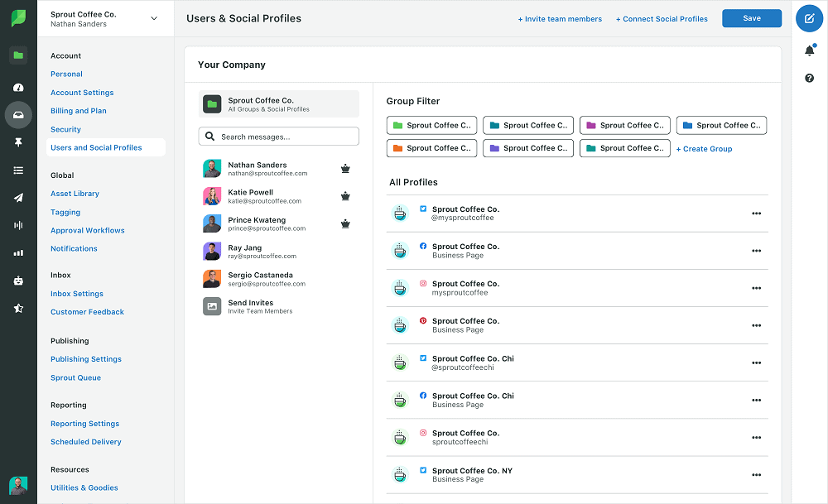This screenshot has height=504, width=828.
Task: Open the notifications bell
Action: (x=809, y=50)
